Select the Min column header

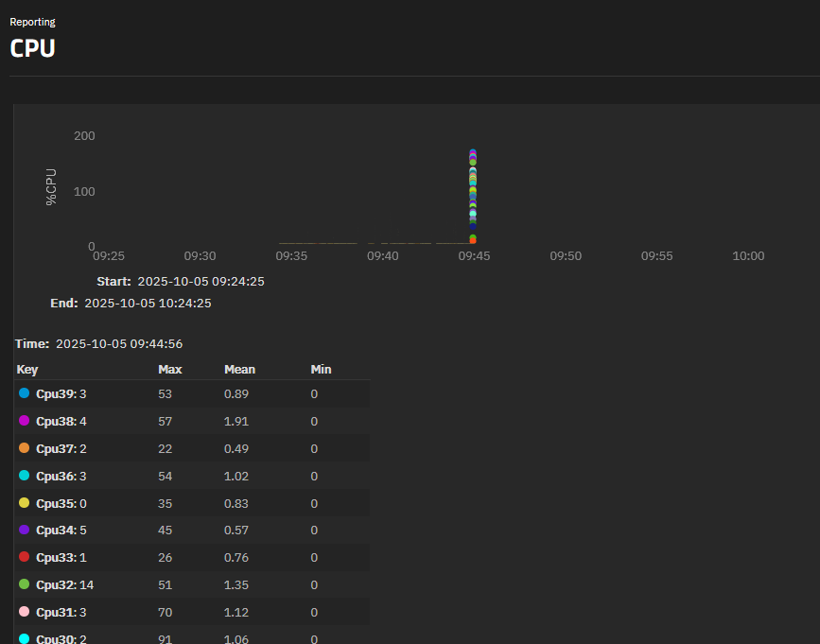[321, 370]
